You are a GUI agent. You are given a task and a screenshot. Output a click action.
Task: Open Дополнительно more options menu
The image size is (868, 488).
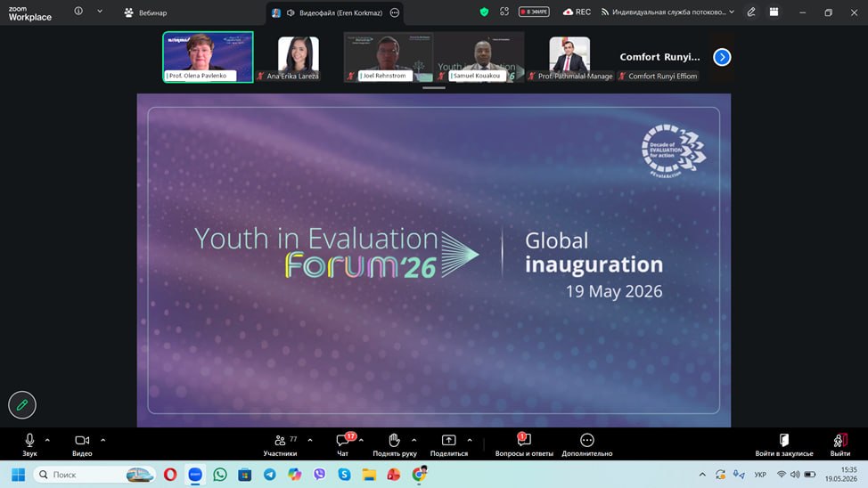pyautogui.click(x=586, y=445)
